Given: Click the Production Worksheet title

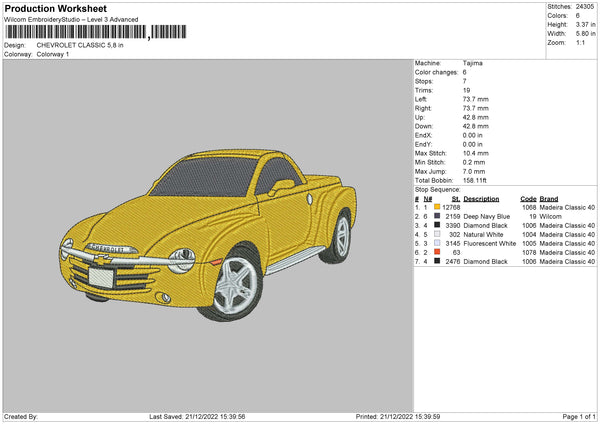Looking at the screenshot, I should (55, 9).
